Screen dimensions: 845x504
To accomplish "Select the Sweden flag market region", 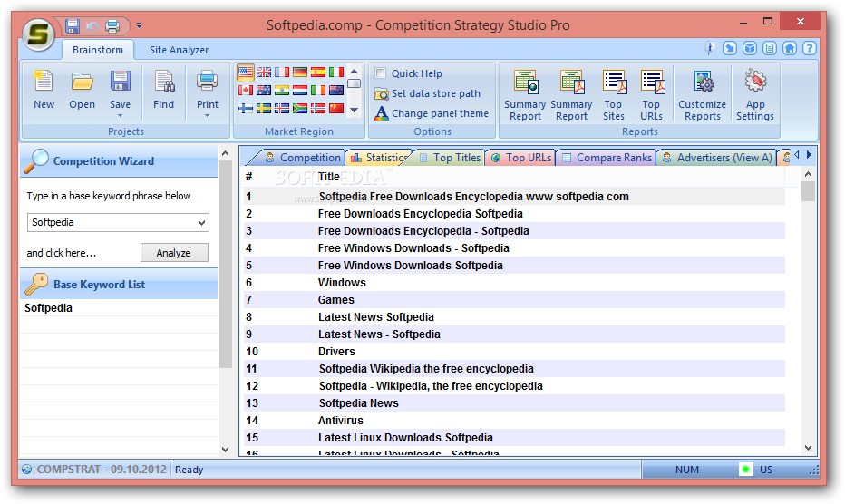I will tap(264, 109).
